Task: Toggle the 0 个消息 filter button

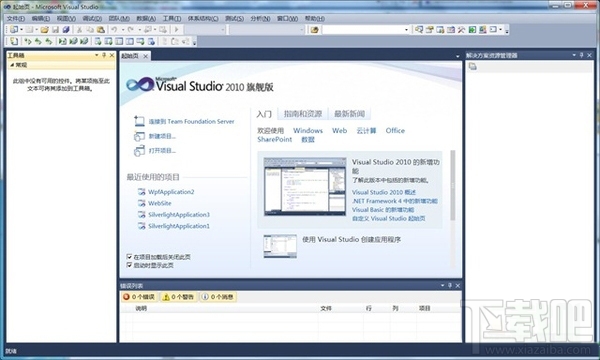Action: point(218,297)
